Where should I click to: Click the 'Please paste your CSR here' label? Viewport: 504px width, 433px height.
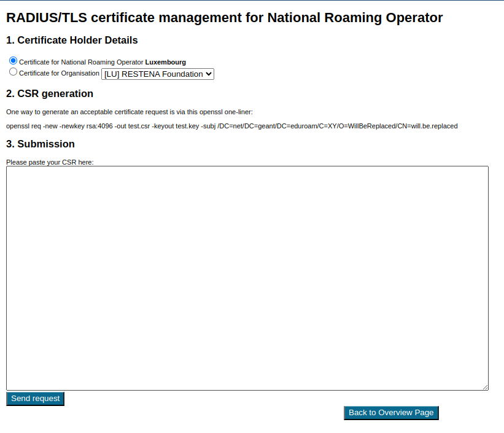(x=50, y=162)
